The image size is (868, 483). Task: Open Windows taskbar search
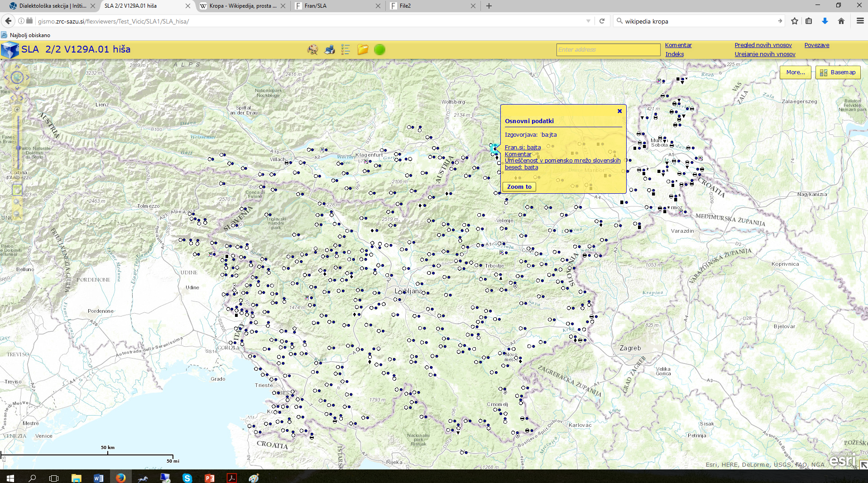point(32,478)
